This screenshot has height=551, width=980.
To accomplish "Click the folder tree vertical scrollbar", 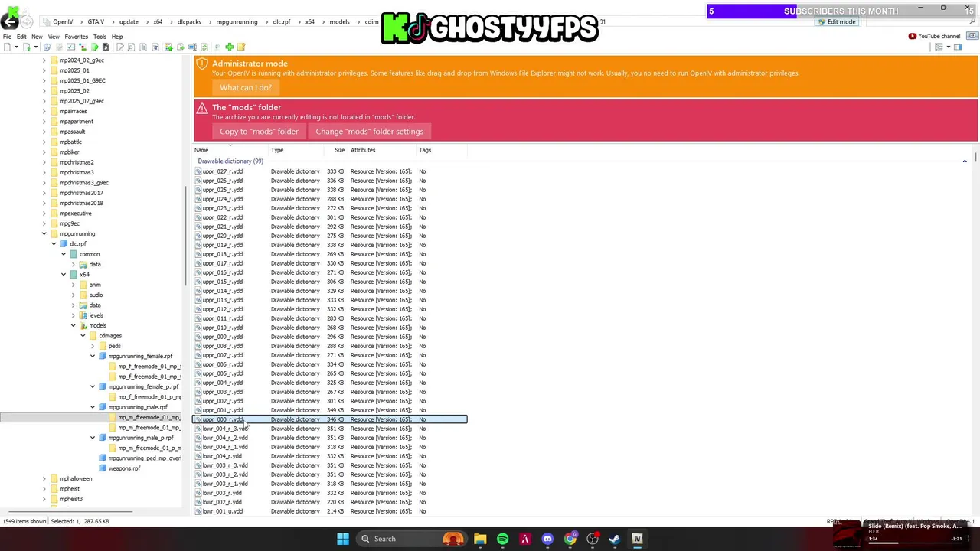I will coord(187,237).
